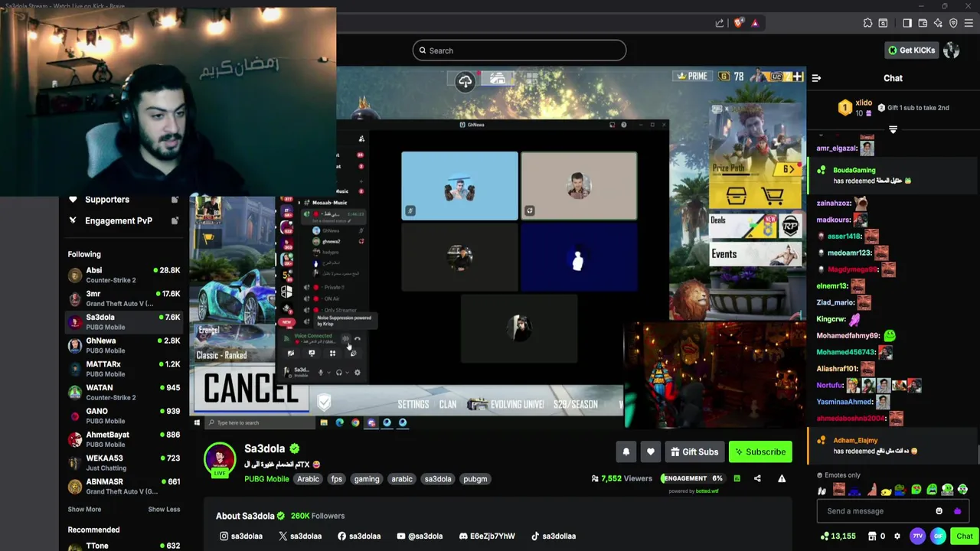Open GANO channel in Following list
The width and height of the screenshot is (980, 551).
123,416
